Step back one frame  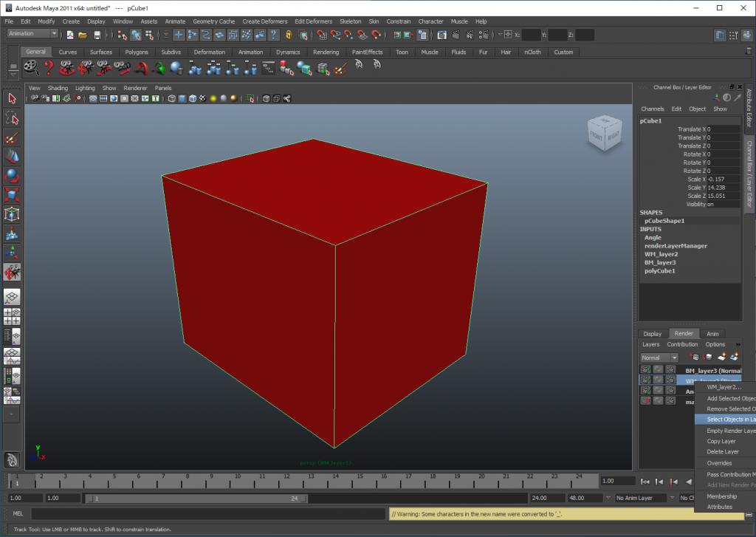(659, 482)
